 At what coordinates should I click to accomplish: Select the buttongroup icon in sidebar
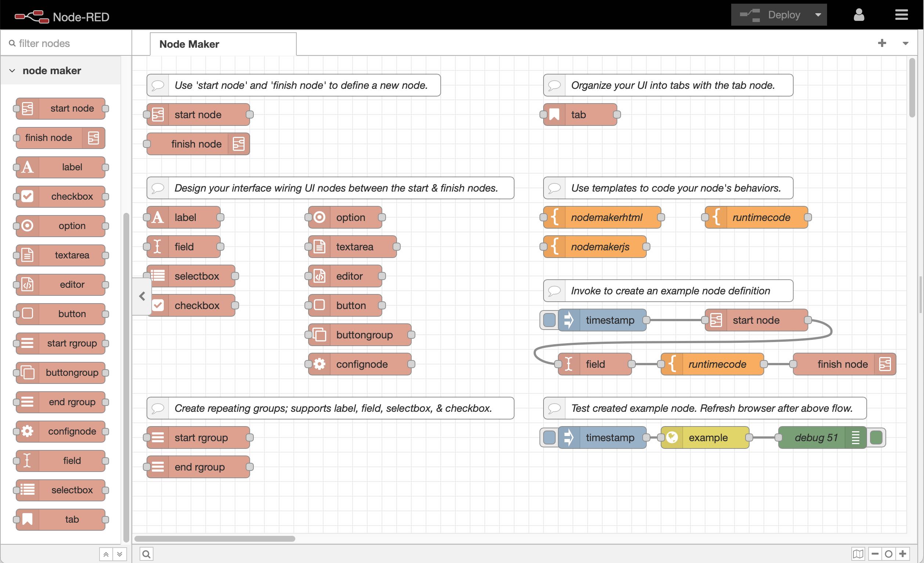click(x=27, y=372)
